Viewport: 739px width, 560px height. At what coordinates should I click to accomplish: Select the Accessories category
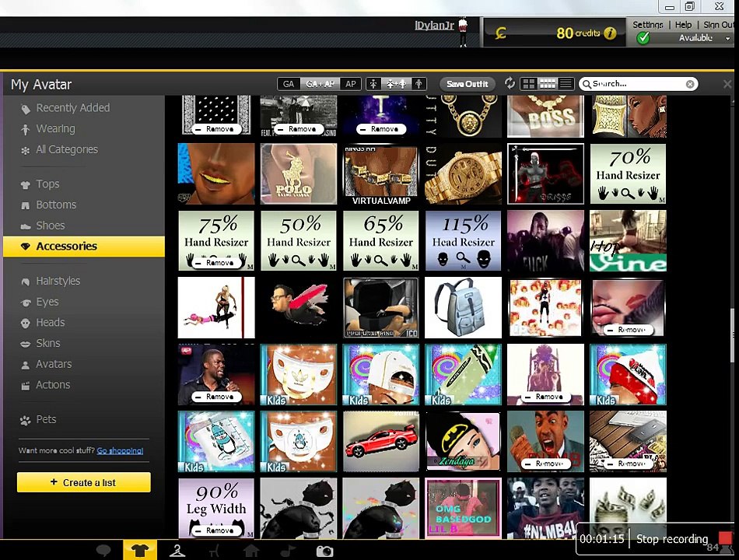point(84,246)
